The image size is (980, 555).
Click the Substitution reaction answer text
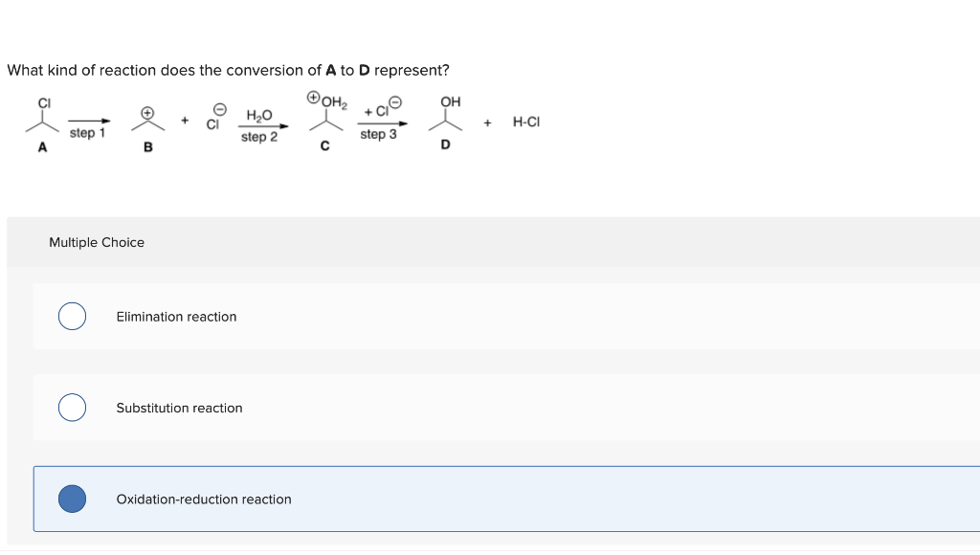(x=179, y=408)
